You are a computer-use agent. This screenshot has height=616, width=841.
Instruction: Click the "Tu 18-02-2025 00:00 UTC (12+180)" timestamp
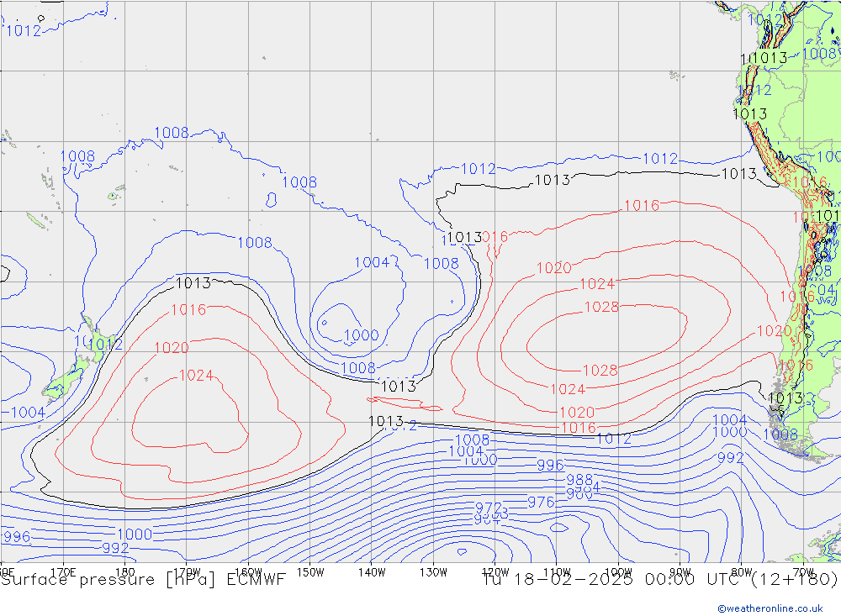click(659, 580)
